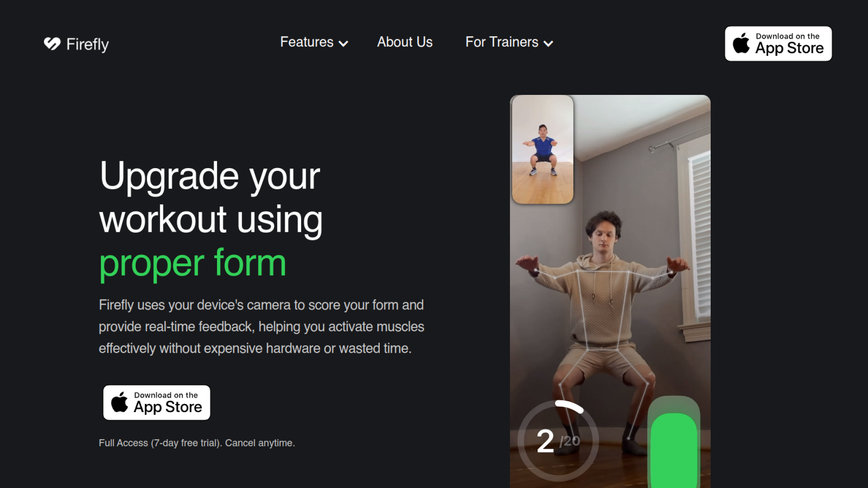Click the hero Download on App Store button
The height and width of the screenshot is (488, 868).
156,402
